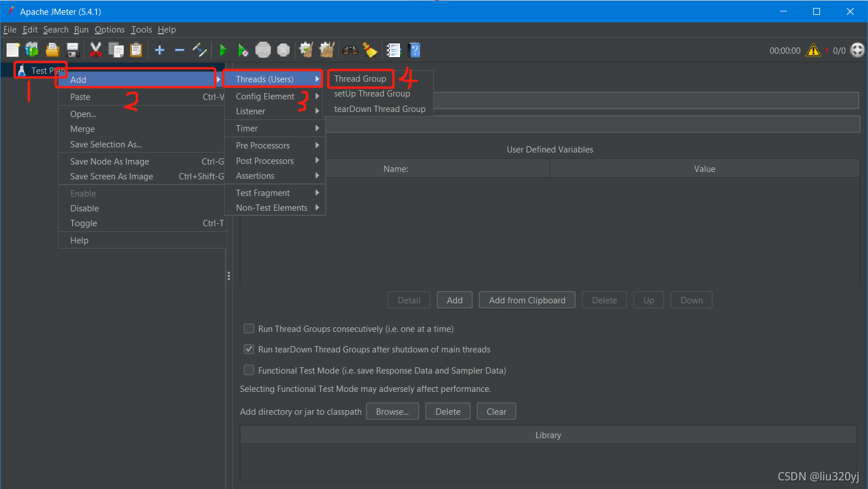Select Save Node As Image
The height and width of the screenshot is (489, 868).
[142, 162]
